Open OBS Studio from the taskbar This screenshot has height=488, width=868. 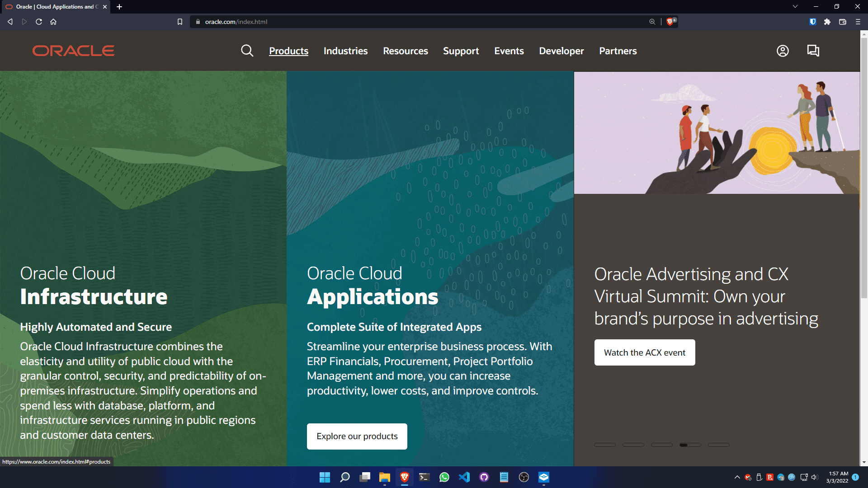tap(524, 477)
